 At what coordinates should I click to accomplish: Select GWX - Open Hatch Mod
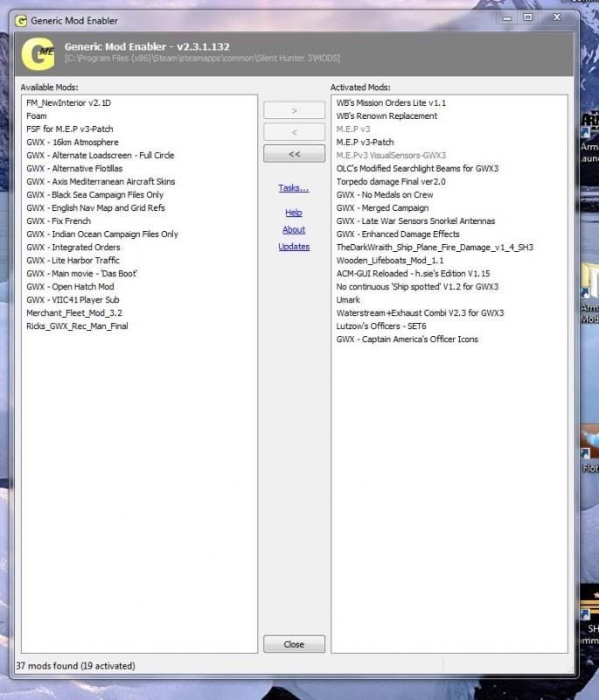point(70,287)
